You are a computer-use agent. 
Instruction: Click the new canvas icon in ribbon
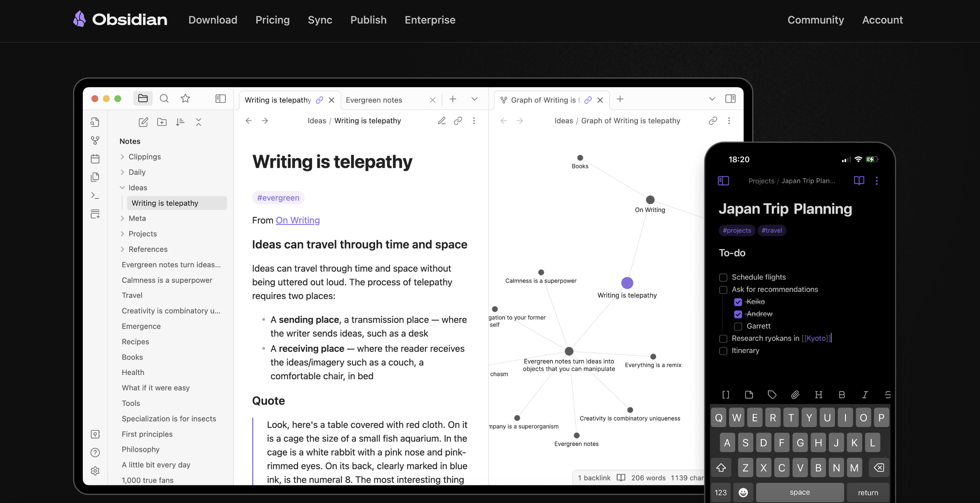point(95,214)
